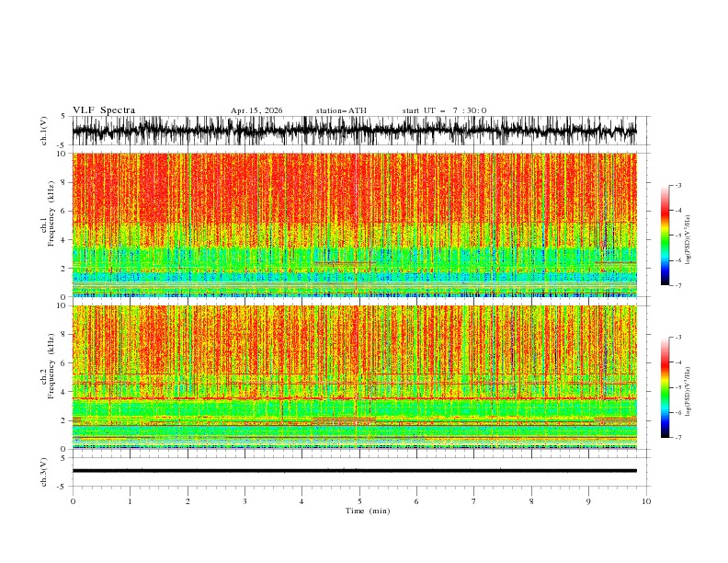The height and width of the screenshot is (563, 728).
Task: Click the ch.1 spectrogram "10" kHz tick label
Action: (x=62, y=154)
